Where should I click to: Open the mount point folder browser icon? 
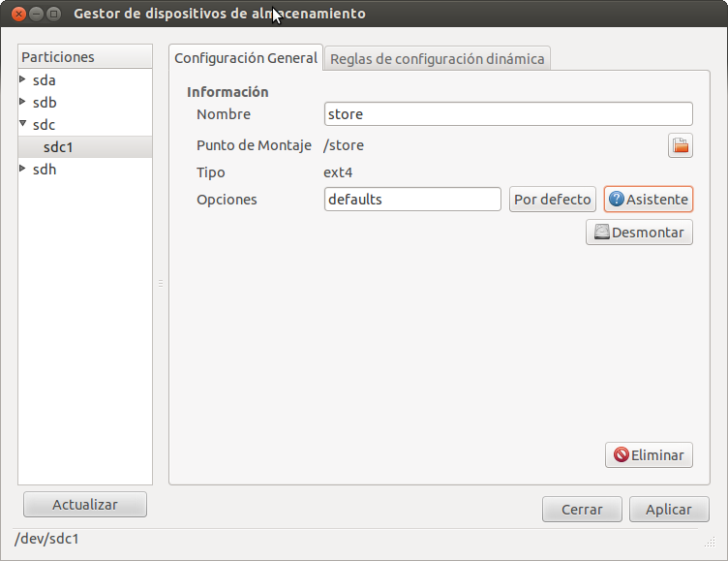681,145
